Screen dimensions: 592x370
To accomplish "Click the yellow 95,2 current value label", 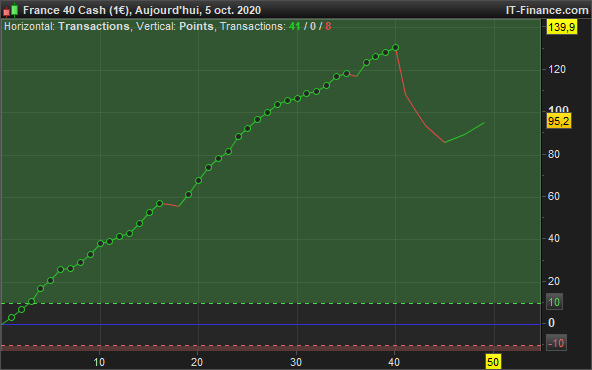I will coord(559,121).
